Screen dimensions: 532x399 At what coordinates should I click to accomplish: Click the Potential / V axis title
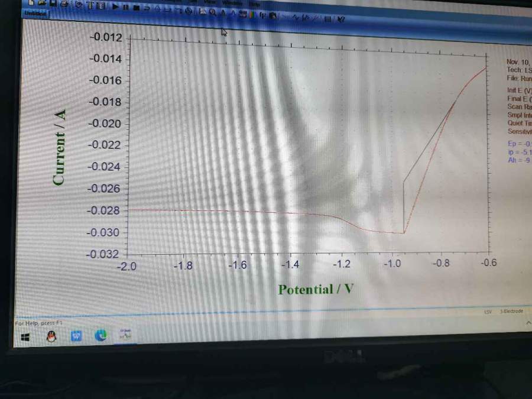pyautogui.click(x=315, y=289)
